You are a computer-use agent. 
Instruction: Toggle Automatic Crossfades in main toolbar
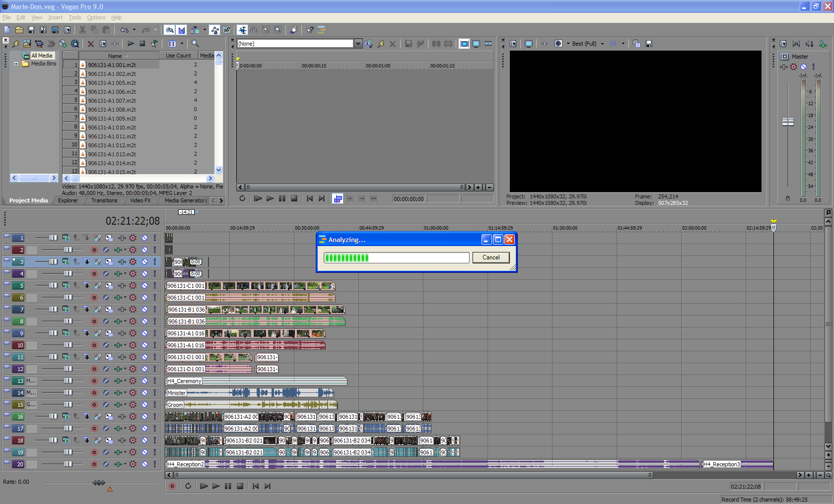click(x=182, y=30)
